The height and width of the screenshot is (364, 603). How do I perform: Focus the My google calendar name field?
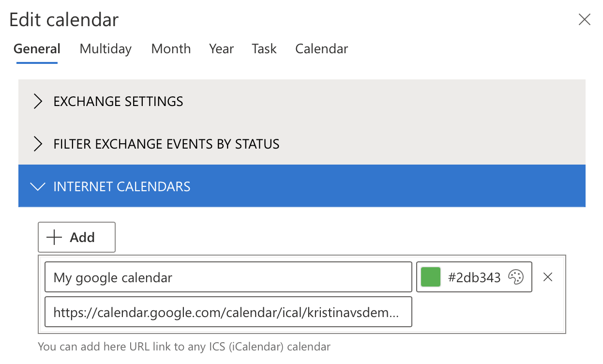(x=228, y=277)
